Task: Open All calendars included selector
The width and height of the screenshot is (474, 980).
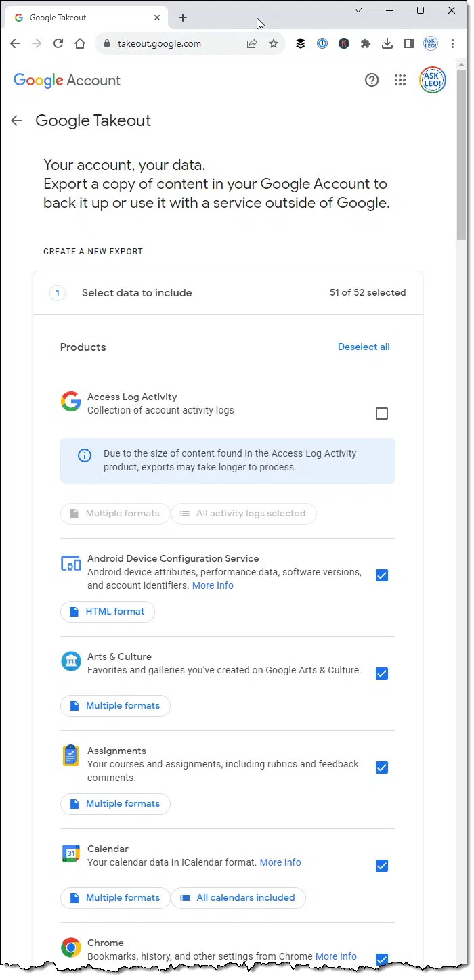Action: coord(238,898)
